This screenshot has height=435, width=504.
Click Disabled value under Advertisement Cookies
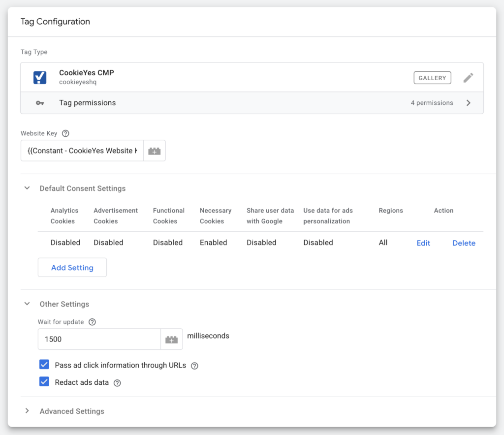[x=108, y=243]
